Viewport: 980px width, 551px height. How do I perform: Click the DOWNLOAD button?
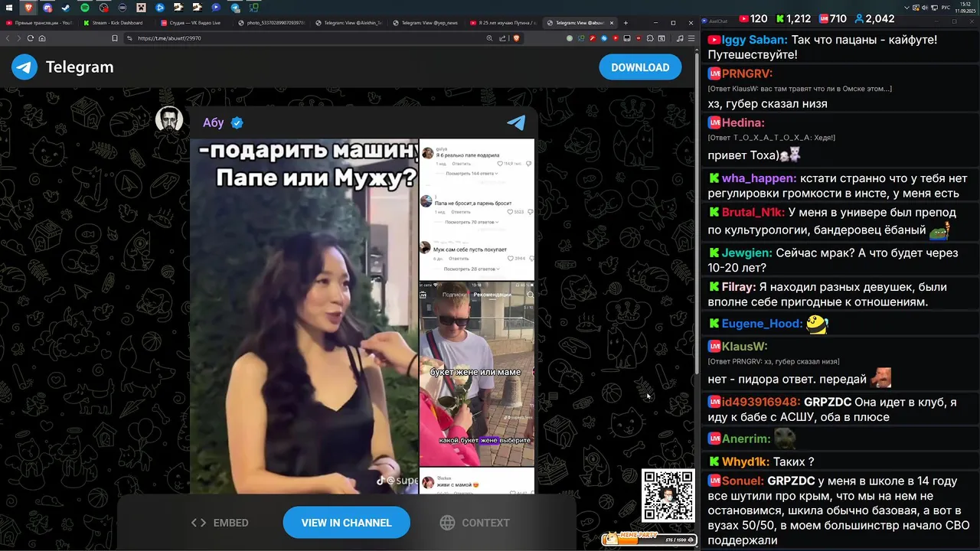click(640, 67)
